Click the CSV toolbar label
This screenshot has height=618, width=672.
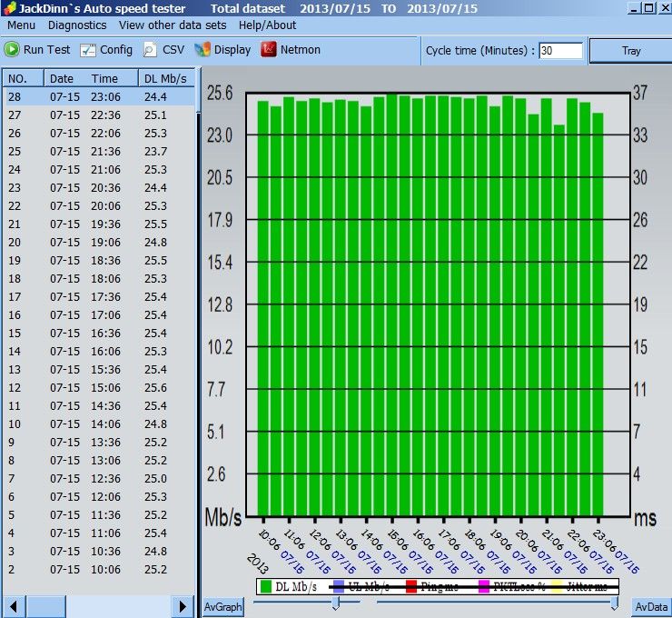[173, 50]
